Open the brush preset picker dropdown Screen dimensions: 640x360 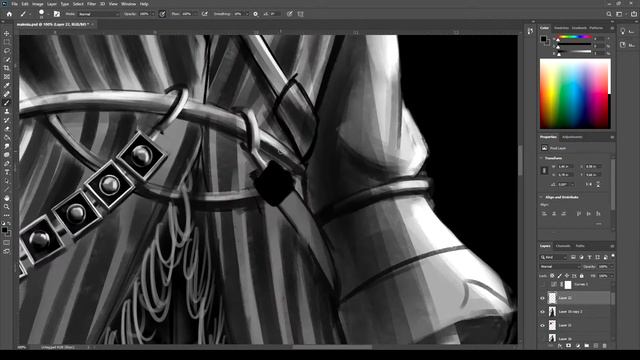[x=48, y=14]
